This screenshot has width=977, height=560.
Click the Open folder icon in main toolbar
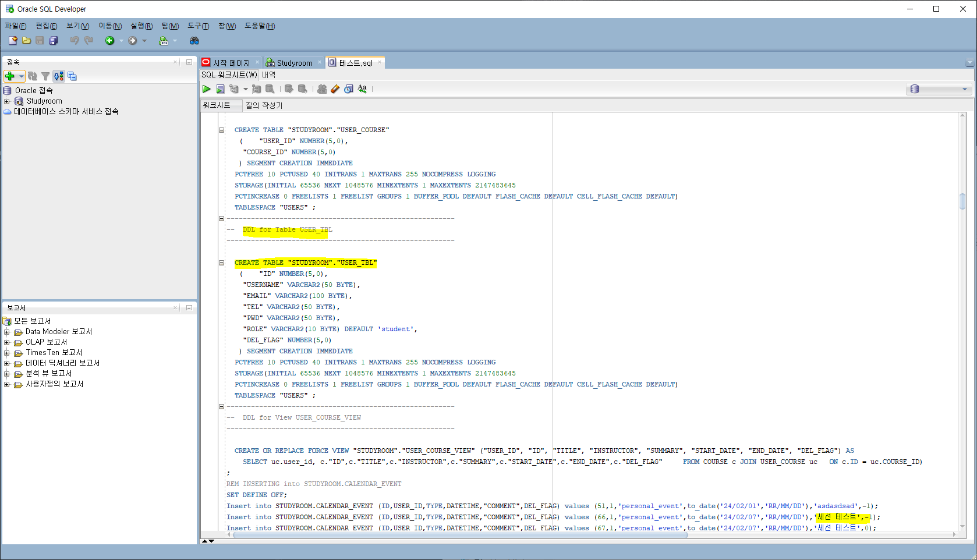click(x=26, y=41)
